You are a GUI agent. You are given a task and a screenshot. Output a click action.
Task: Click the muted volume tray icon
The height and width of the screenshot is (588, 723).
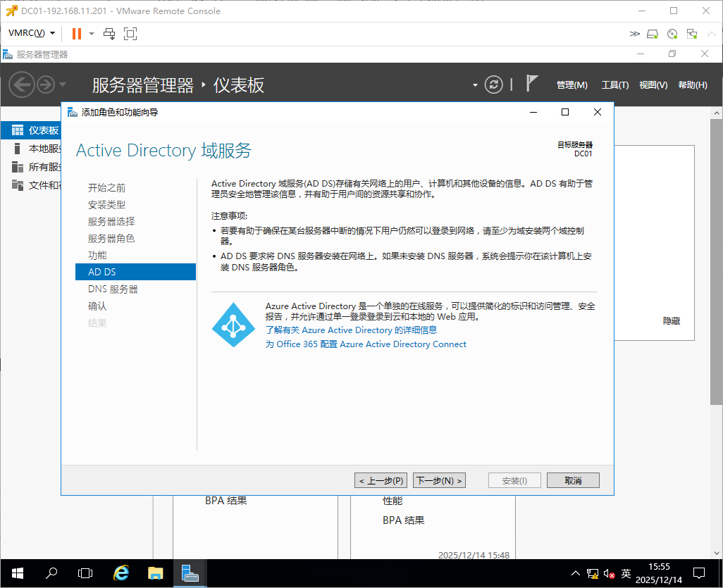click(609, 574)
